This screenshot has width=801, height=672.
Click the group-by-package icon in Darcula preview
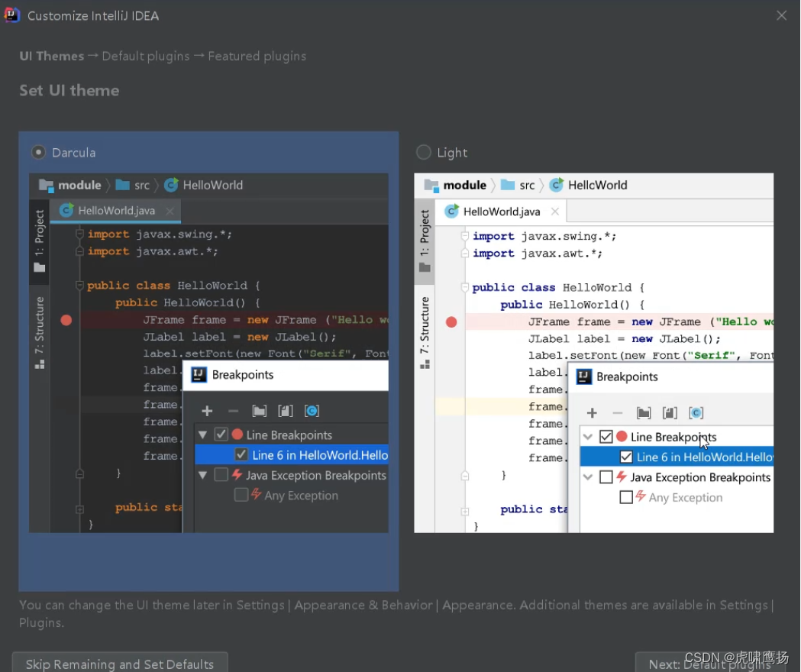click(260, 411)
